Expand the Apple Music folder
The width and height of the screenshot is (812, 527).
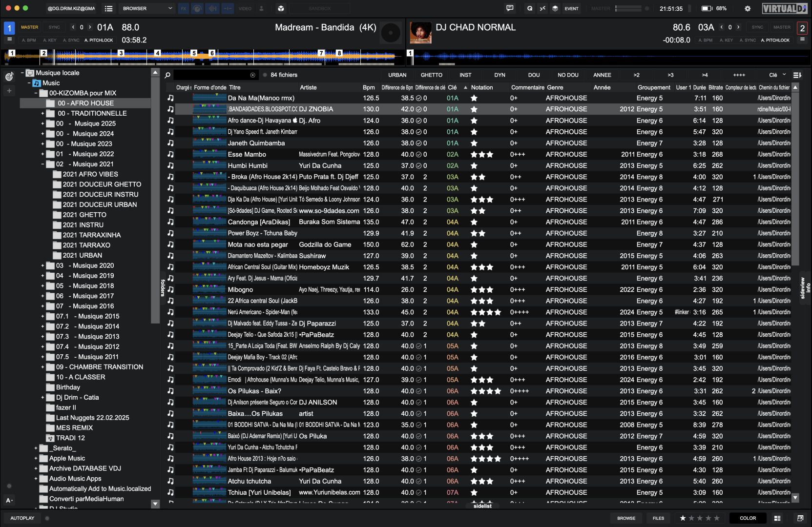point(36,458)
